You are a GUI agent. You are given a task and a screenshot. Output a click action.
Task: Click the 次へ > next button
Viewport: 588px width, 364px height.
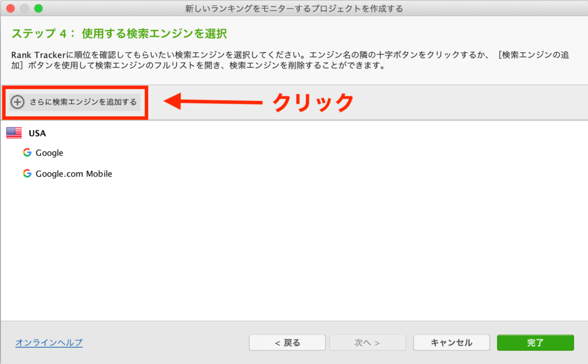[367, 343]
